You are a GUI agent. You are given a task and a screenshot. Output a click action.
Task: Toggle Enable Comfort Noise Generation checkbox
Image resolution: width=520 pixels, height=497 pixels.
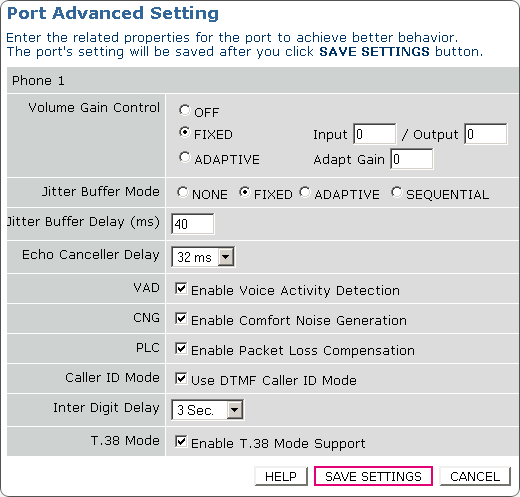(x=181, y=318)
